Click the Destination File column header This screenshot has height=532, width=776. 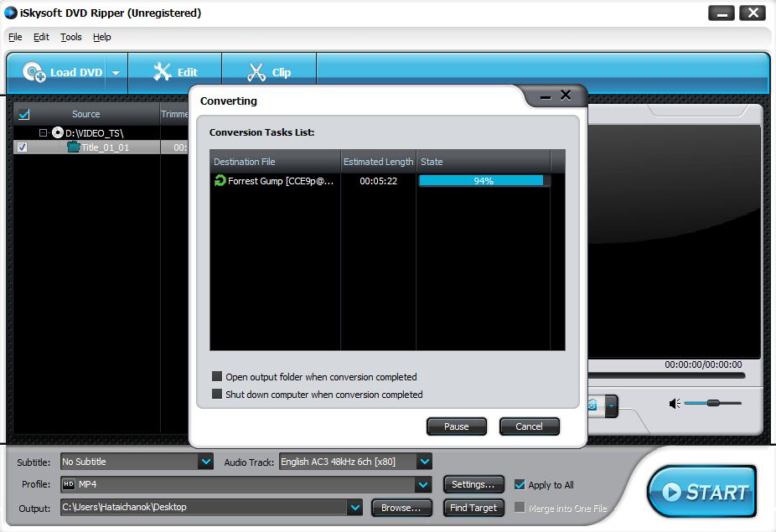click(x=275, y=162)
